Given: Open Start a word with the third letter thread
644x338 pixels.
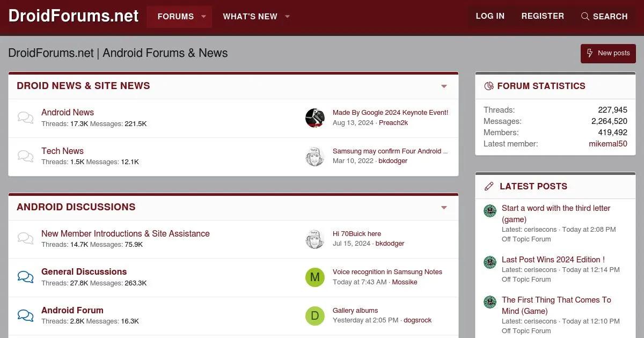Looking at the screenshot, I should tap(556, 214).
